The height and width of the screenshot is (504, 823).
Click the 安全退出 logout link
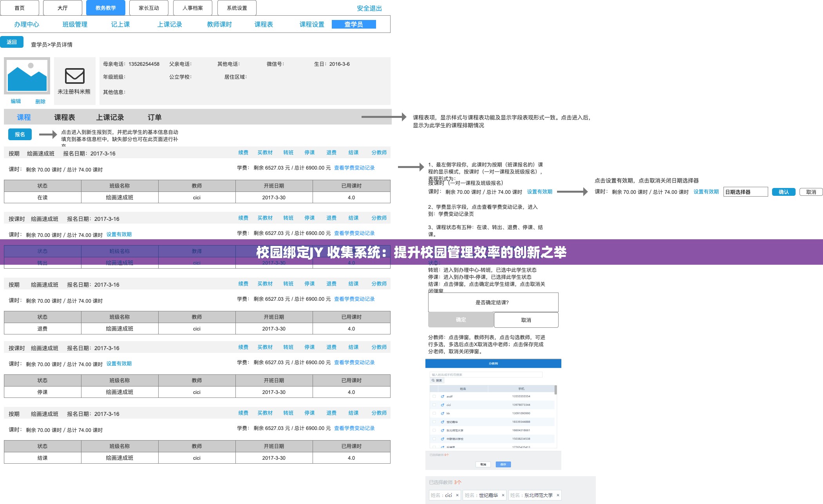pyautogui.click(x=369, y=8)
